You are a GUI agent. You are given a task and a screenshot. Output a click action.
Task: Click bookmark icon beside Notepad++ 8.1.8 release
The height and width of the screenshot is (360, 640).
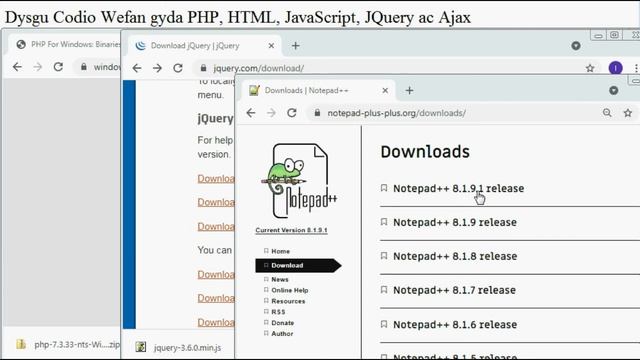[x=384, y=256]
